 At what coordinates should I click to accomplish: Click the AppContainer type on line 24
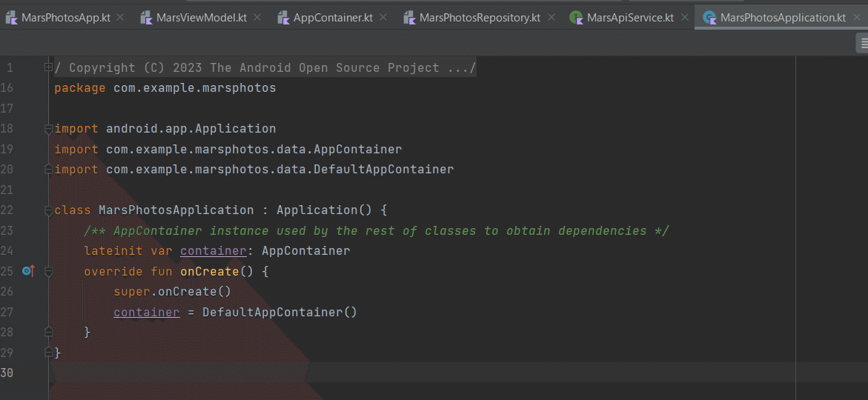[x=305, y=251]
